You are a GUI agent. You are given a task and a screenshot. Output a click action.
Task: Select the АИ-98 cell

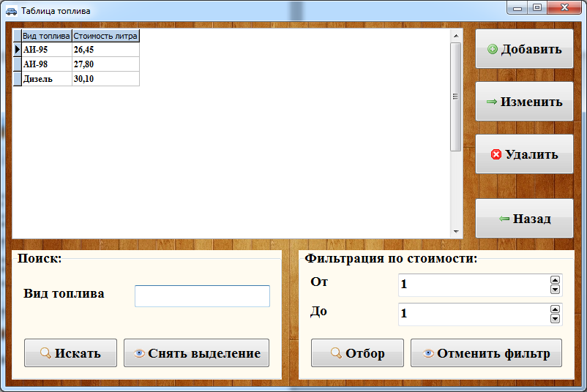[47, 64]
